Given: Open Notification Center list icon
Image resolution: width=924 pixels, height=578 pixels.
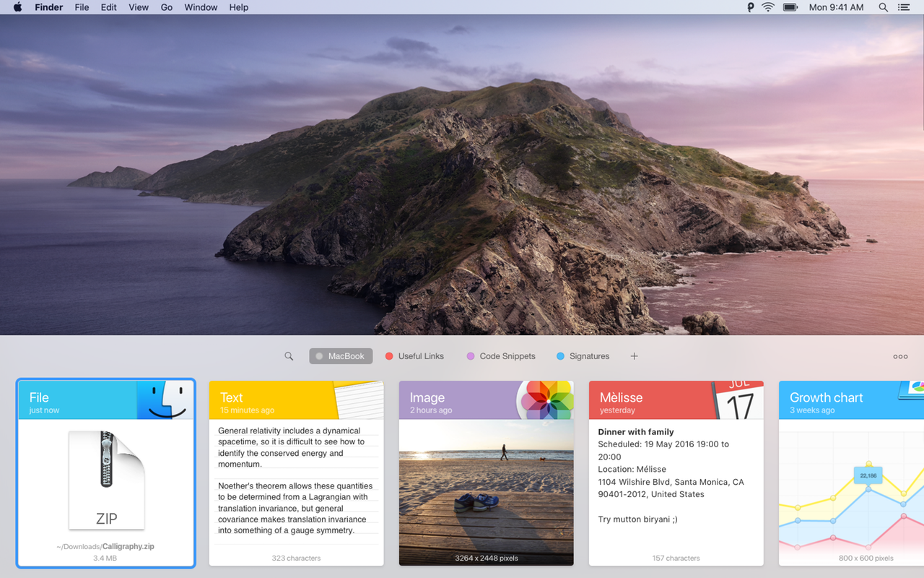Looking at the screenshot, I should [x=903, y=7].
